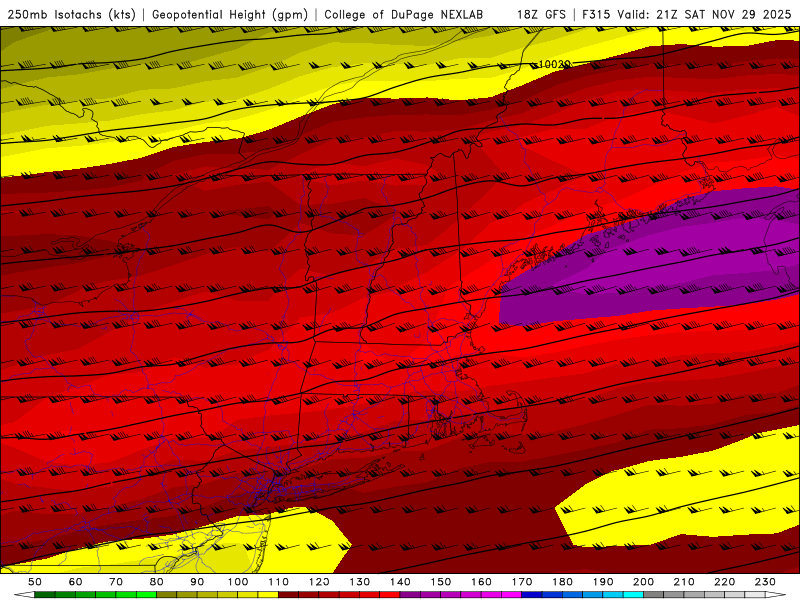This screenshot has width=800, height=600.
Task: Click the right arrow end of the color bar
Action: [x=776, y=595]
